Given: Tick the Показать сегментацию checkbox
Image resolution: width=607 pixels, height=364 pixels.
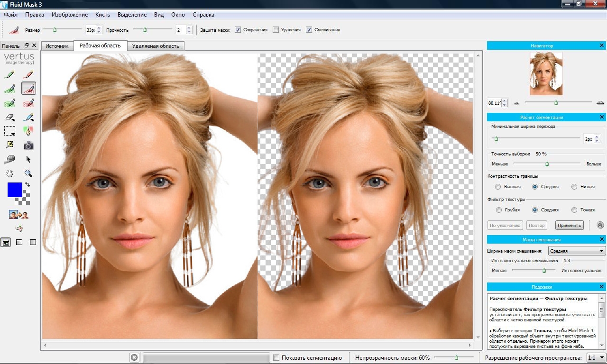Looking at the screenshot, I should click(x=276, y=358).
